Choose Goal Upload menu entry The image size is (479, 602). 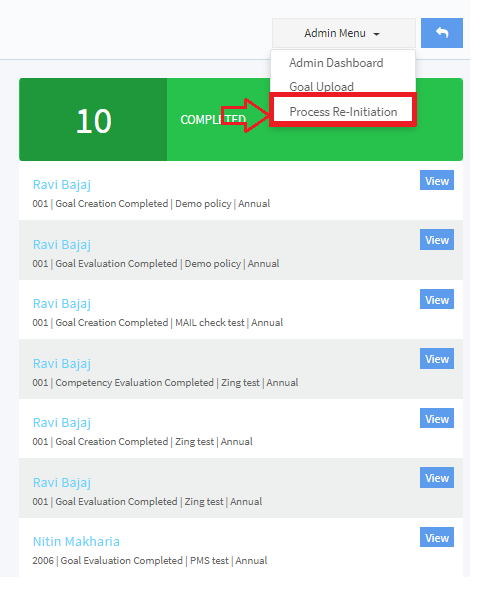(x=321, y=87)
